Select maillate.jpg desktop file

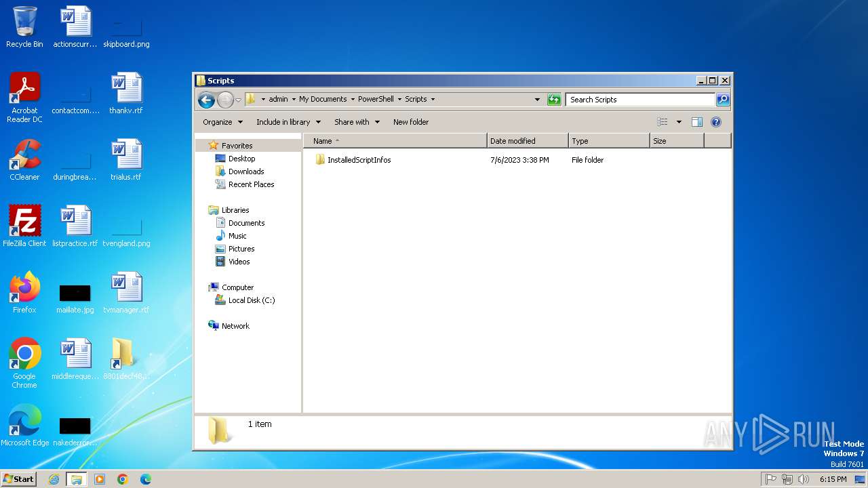click(75, 298)
